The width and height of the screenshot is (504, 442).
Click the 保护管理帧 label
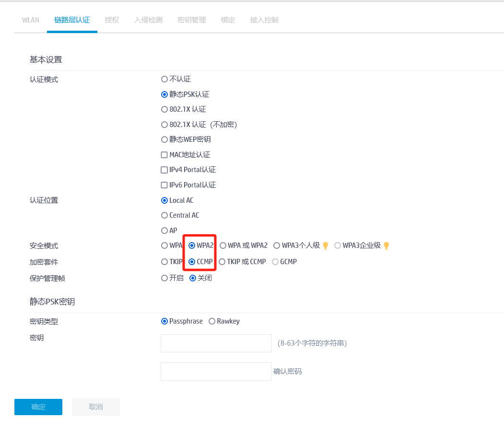point(47,278)
